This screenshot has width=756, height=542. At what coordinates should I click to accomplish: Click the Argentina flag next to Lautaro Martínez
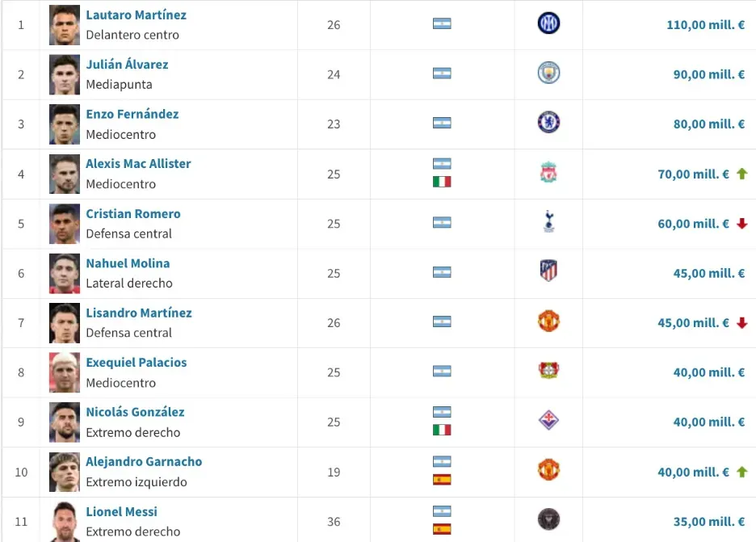[442, 24]
